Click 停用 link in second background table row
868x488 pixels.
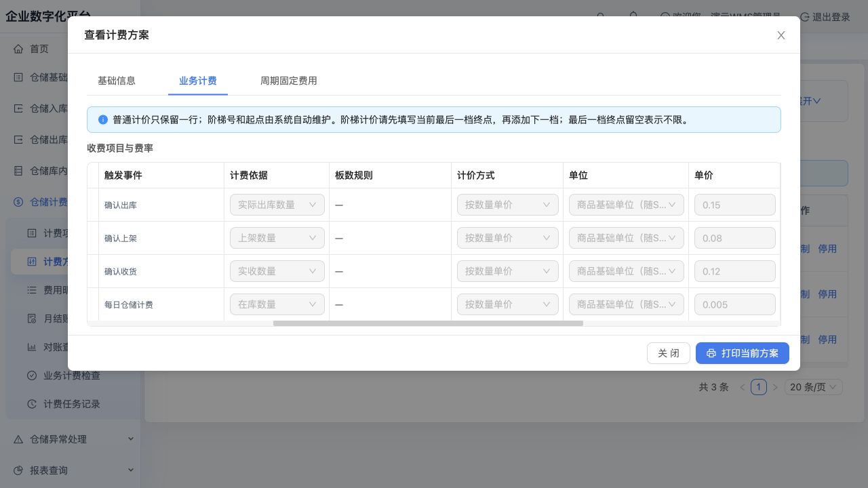pos(827,294)
